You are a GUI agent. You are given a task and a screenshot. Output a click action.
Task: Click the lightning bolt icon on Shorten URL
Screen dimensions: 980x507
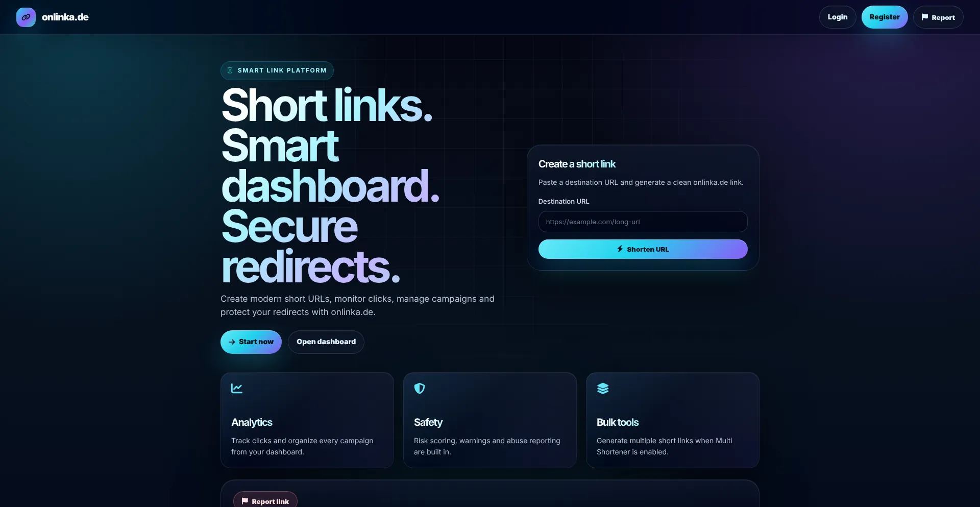620,249
